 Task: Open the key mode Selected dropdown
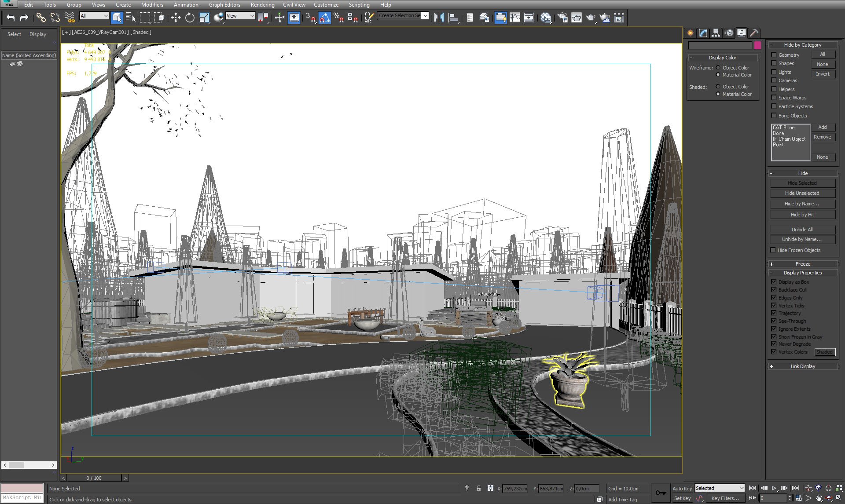pos(720,488)
